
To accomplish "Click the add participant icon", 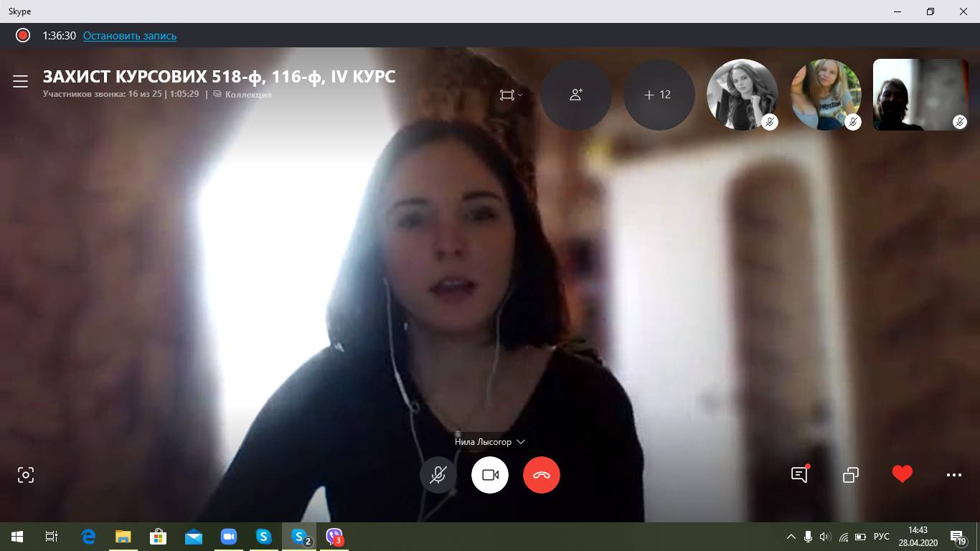I will point(575,95).
